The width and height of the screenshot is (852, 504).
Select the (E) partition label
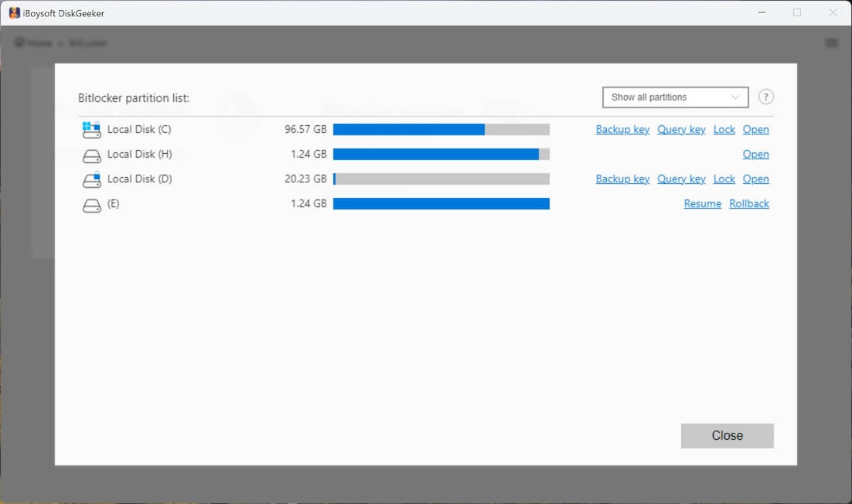click(x=113, y=203)
